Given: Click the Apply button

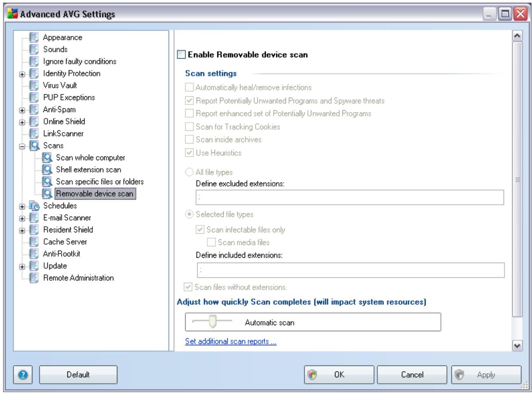Looking at the screenshot, I should [x=486, y=374].
